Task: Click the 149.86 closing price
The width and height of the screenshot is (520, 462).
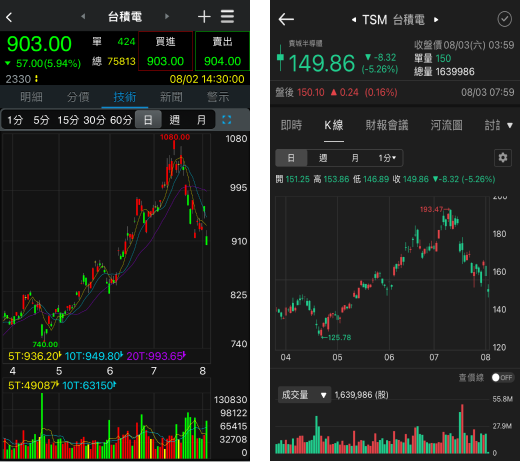Action: pos(322,63)
